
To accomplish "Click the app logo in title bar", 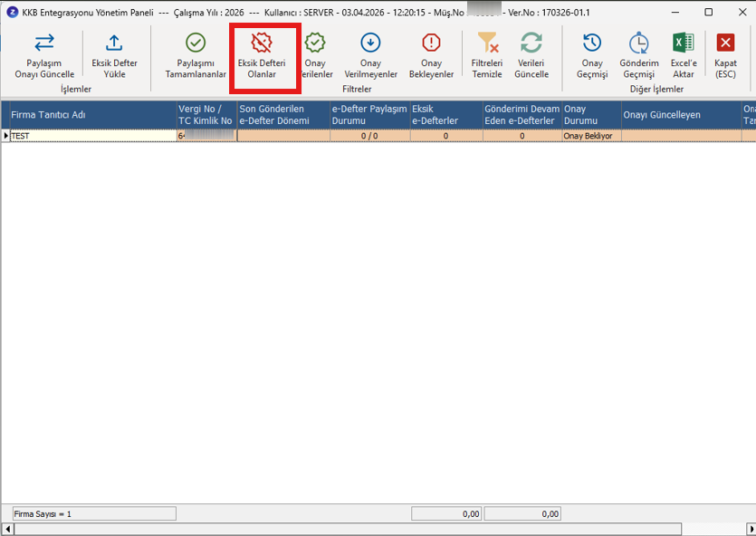I will (x=13, y=12).
